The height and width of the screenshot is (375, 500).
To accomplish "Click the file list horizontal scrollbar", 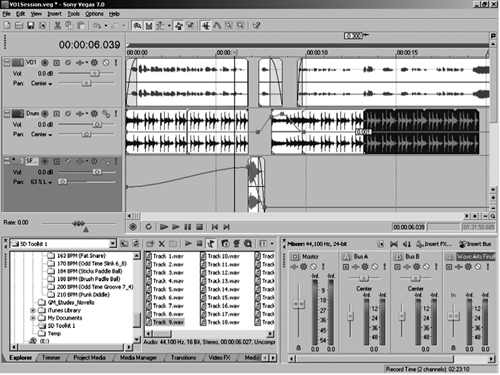I will click(209, 333).
